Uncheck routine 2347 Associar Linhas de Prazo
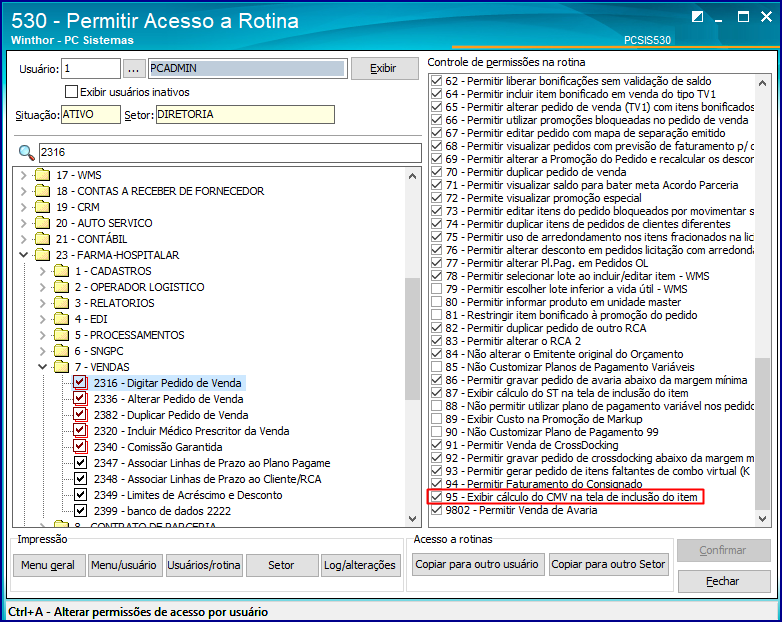This screenshot has height=622, width=782. point(80,463)
